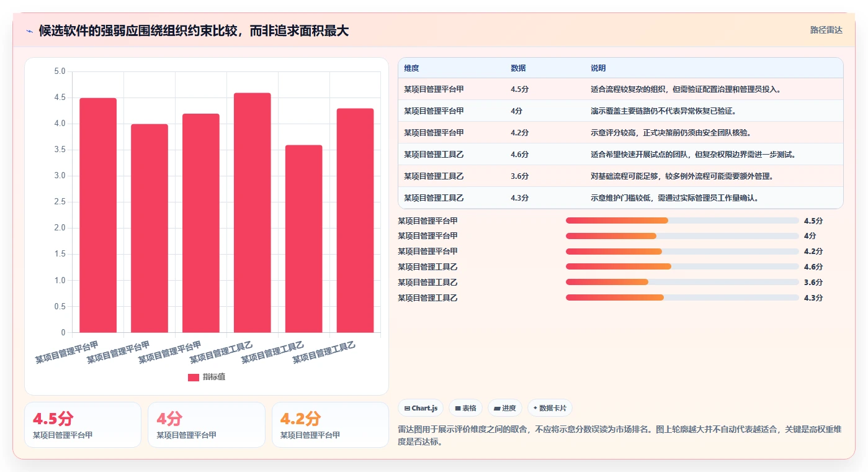Select the 进度 chip
The height and width of the screenshot is (472, 868).
pos(505,408)
